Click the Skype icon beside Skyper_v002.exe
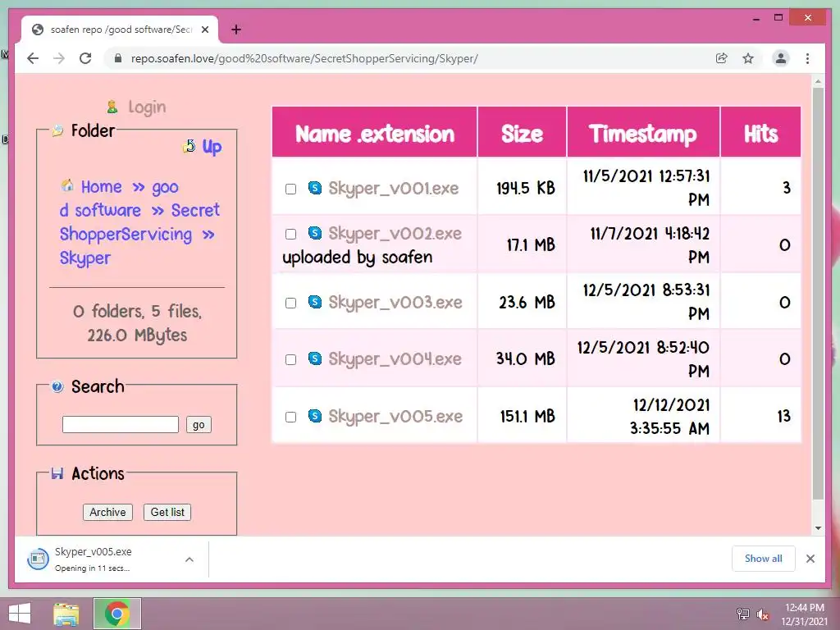840x630 pixels. (315, 233)
